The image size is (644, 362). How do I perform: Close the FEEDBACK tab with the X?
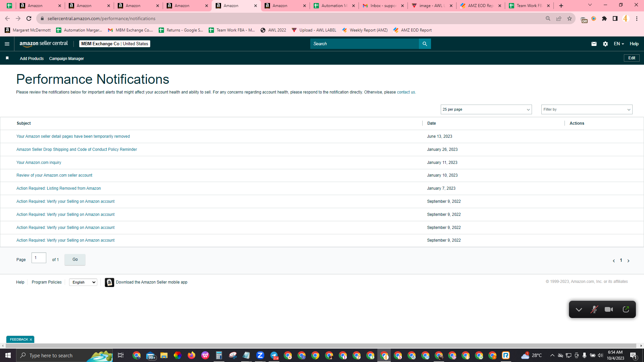click(31, 340)
